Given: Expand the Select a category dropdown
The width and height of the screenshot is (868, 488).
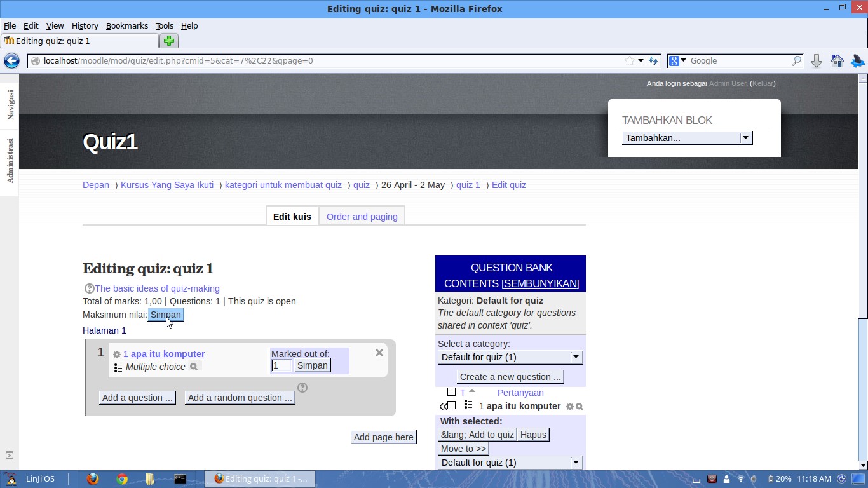Looking at the screenshot, I should 510,357.
